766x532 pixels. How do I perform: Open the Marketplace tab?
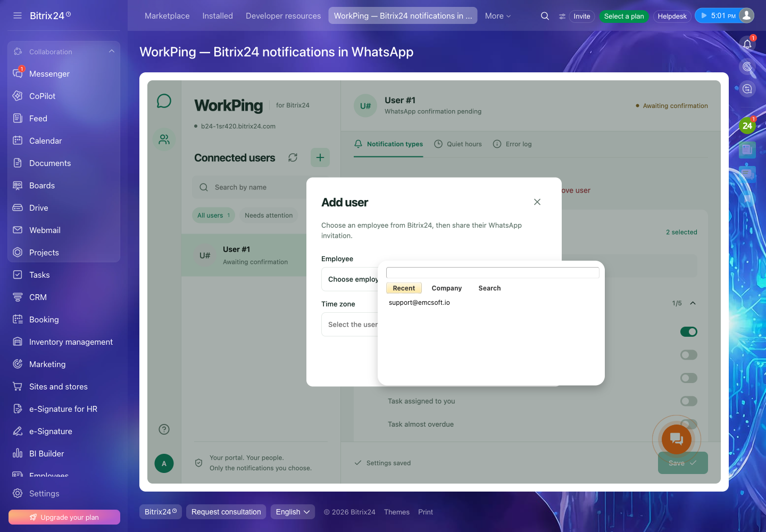pos(167,16)
